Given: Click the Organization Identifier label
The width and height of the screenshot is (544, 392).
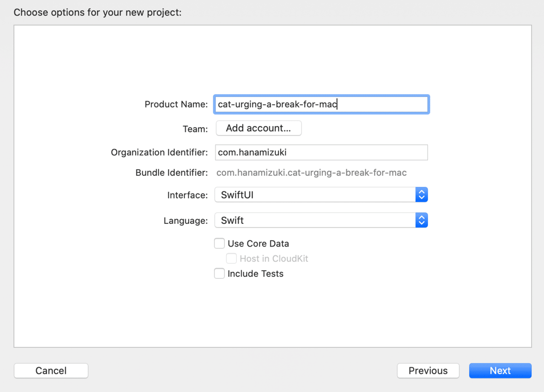Looking at the screenshot, I should coord(159,152).
